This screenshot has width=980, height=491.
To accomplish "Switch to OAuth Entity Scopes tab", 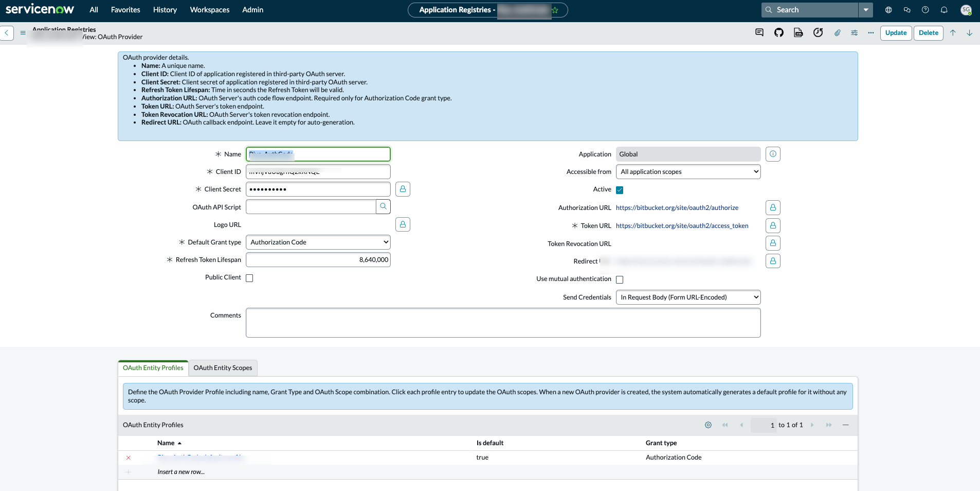I will click(x=223, y=368).
